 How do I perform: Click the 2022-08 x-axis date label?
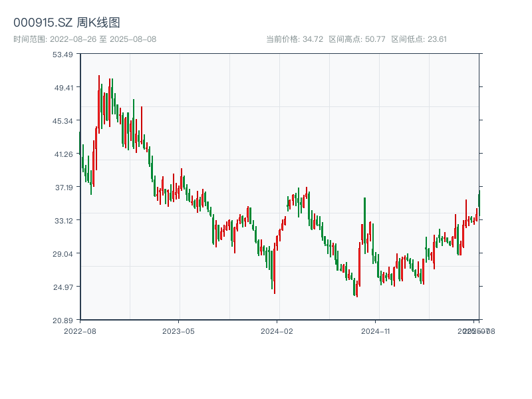pos(80,331)
